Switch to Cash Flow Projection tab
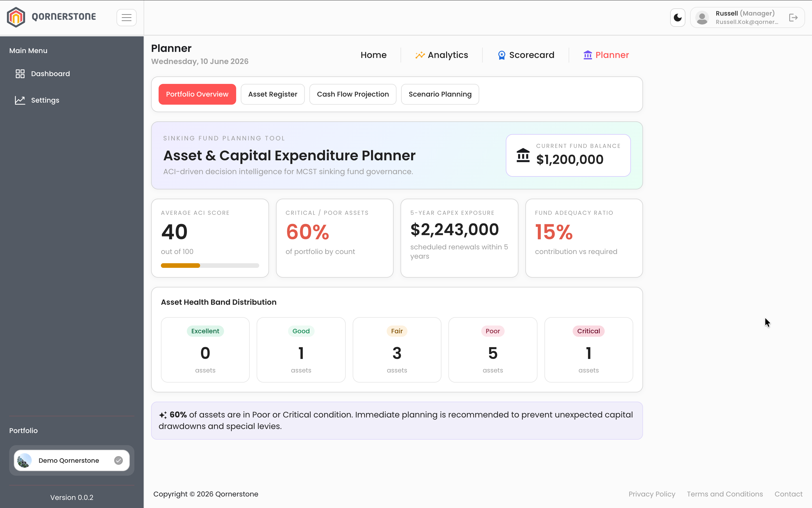812x508 pixels. (x=353, y=94)
